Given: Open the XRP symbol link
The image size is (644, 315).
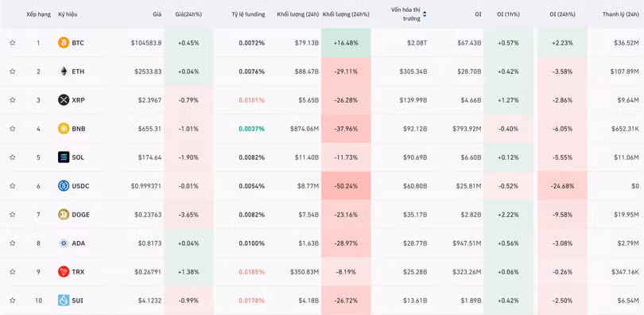Looking at the screenshot, I should coord(78,99).
